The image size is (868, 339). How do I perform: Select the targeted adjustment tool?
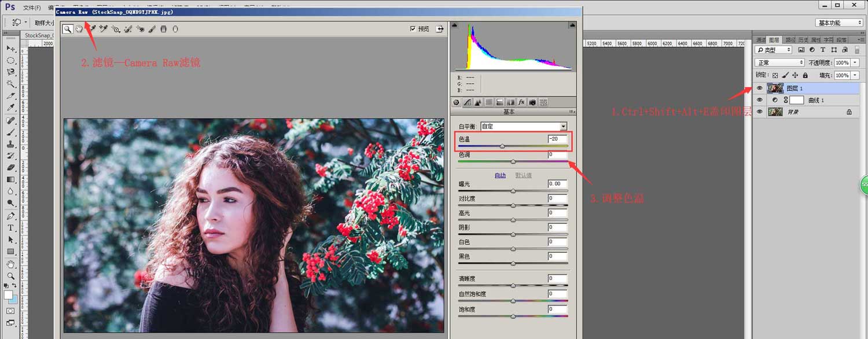116,28
